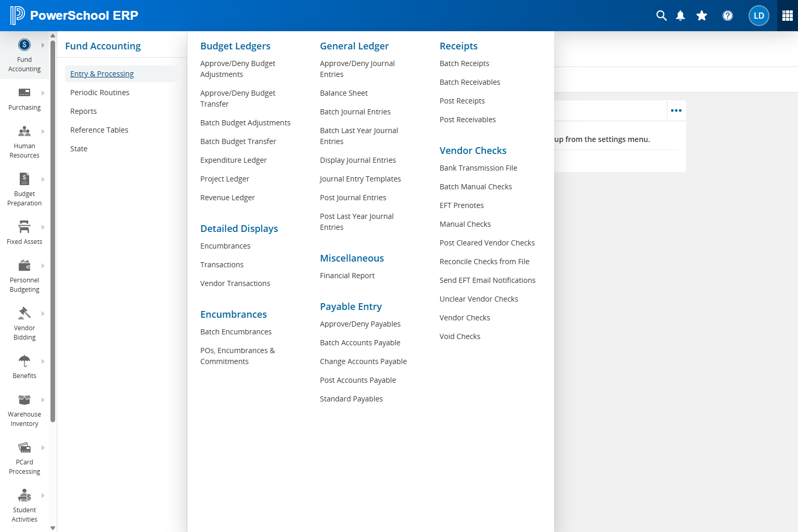This screenshot has width=798, height=532.
Task: Open the app grid launcher icon
Action: pyautogui.click(x=788, y=16)
